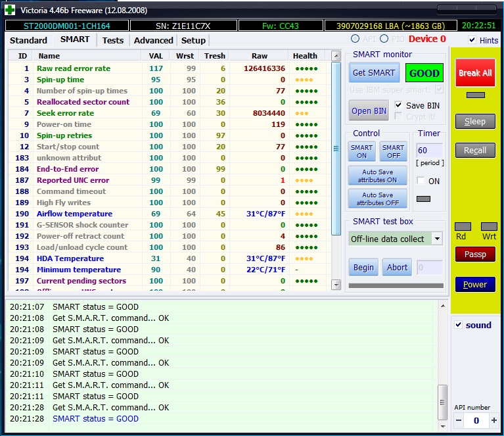Click the Rd read indicator
504x436 pixels.
click(x=463, y=227)
